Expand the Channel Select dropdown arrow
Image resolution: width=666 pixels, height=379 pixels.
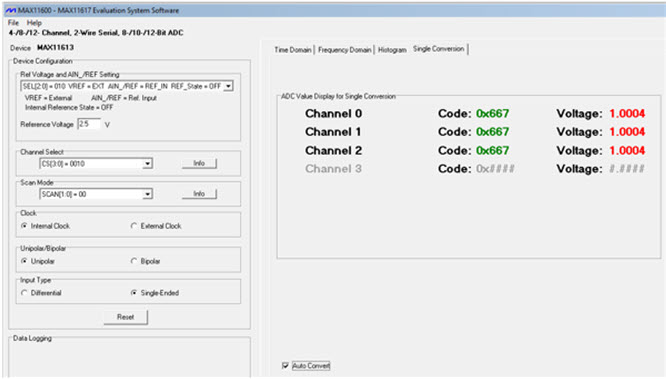[147, 164]
